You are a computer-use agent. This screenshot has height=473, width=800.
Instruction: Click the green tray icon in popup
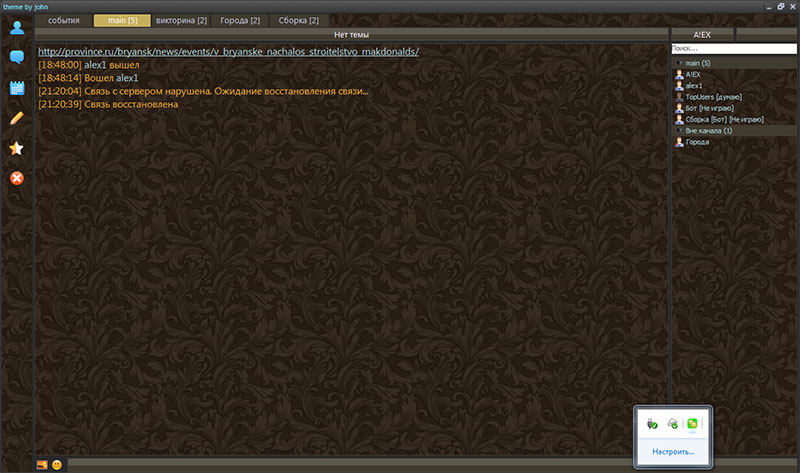coord(693,424)
